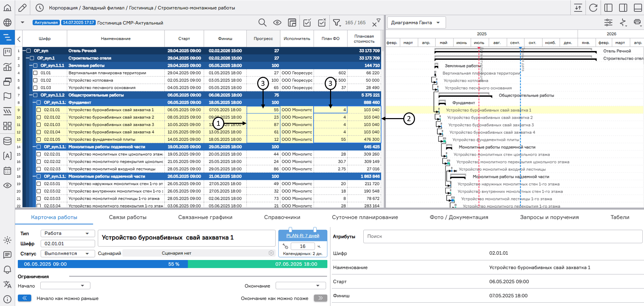Click the PLAN-R: 7 дней link
Viewport: 644px width, 306px height.
tap(303, 236)
